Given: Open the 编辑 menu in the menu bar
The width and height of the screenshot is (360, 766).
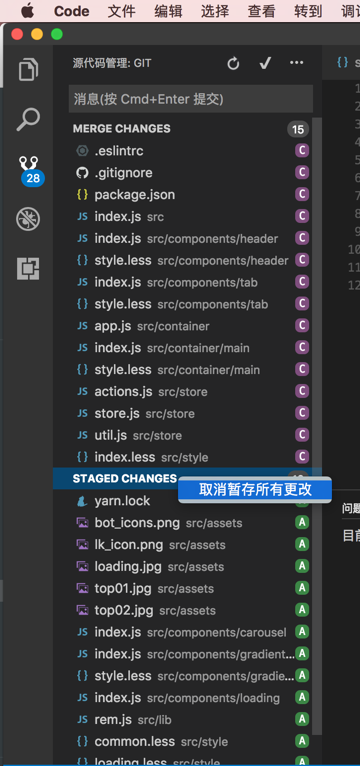Looking at the screenshot, I should pos(169,11).
